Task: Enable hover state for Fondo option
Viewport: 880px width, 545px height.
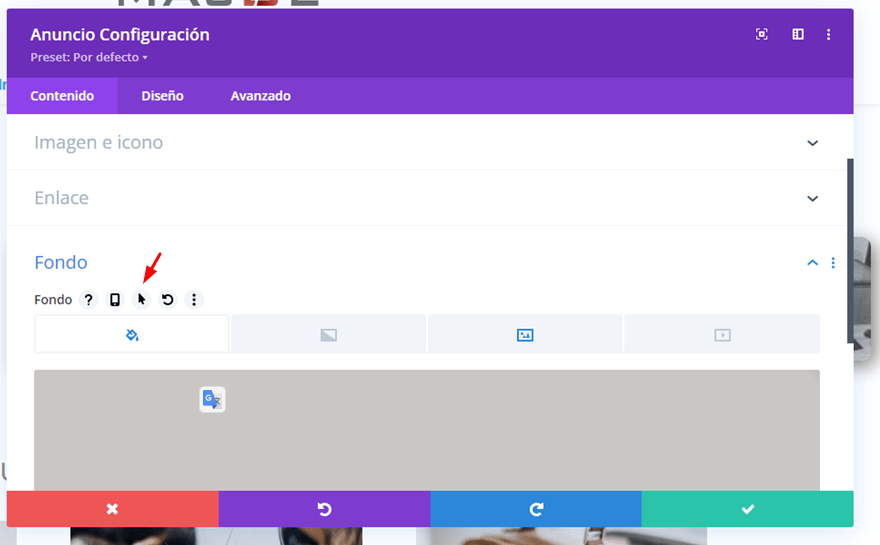Action: [x=141, y=300]
